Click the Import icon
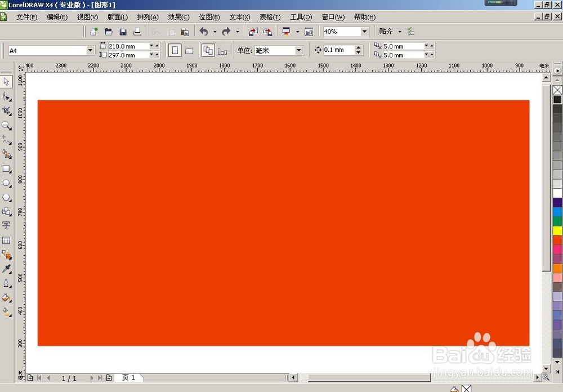This screenshot has height=392, width=563. tap(253, 32)
